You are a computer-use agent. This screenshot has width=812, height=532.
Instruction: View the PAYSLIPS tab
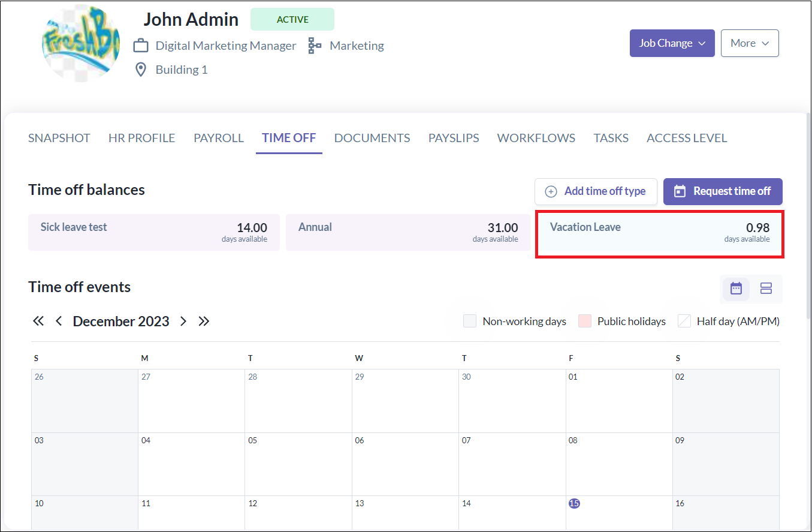[454, 138]
